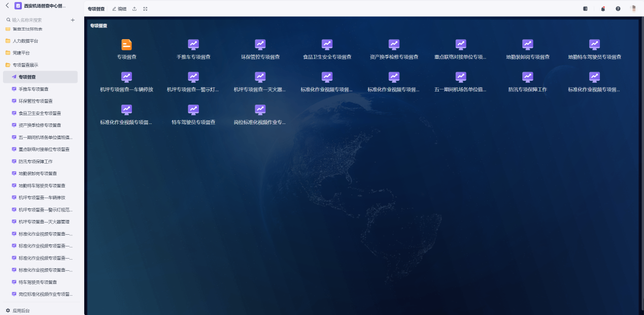Open notifications via the bell icon
The image size is (644, 315).
coord(603,9)
